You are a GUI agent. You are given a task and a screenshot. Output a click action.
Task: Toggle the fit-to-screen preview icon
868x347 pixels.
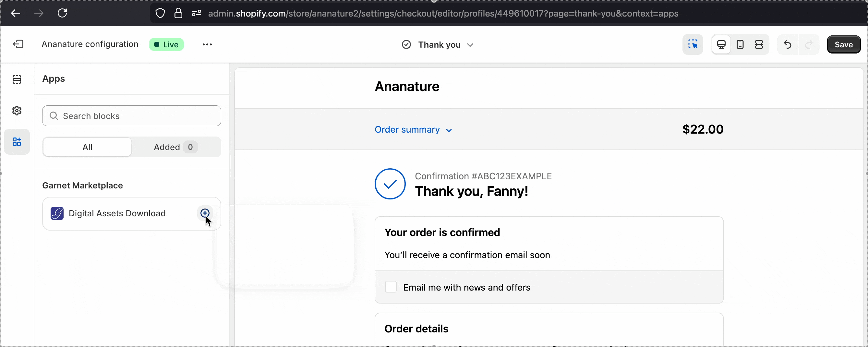(759, 44)
